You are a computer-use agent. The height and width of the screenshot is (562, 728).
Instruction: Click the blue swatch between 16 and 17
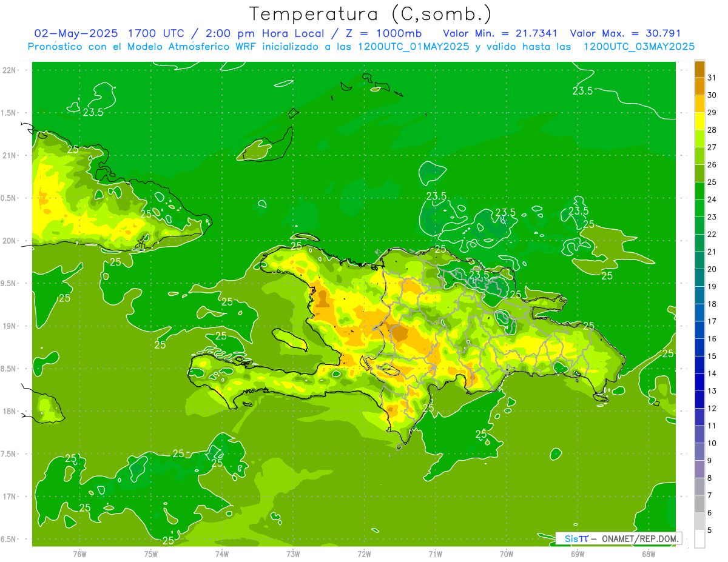pyautogui.click(x=699, y=330)
